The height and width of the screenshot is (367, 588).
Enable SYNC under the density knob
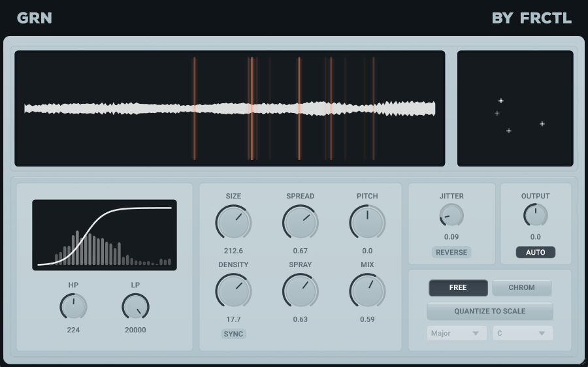233,334
